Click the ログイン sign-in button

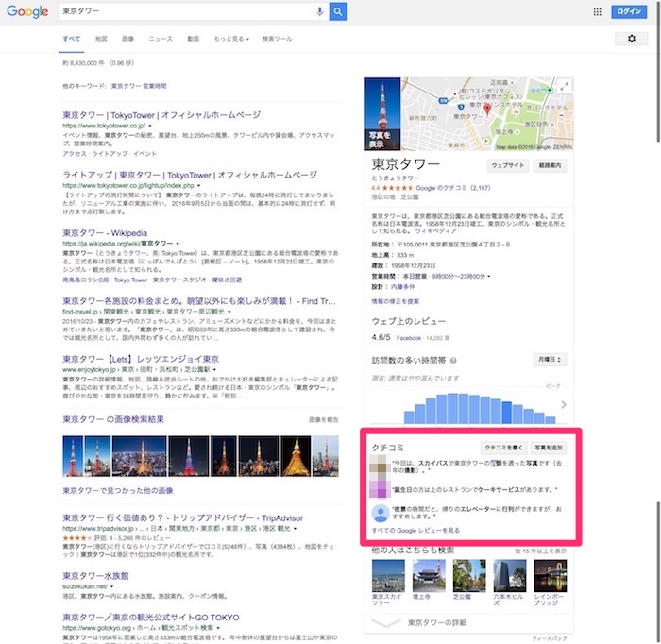(x=629, y=11)
